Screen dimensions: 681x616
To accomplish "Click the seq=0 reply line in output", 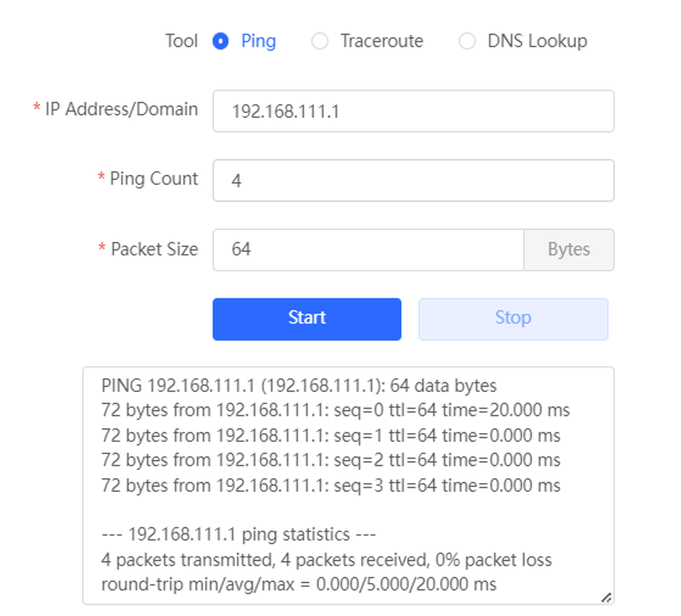I will click(335, 410).
